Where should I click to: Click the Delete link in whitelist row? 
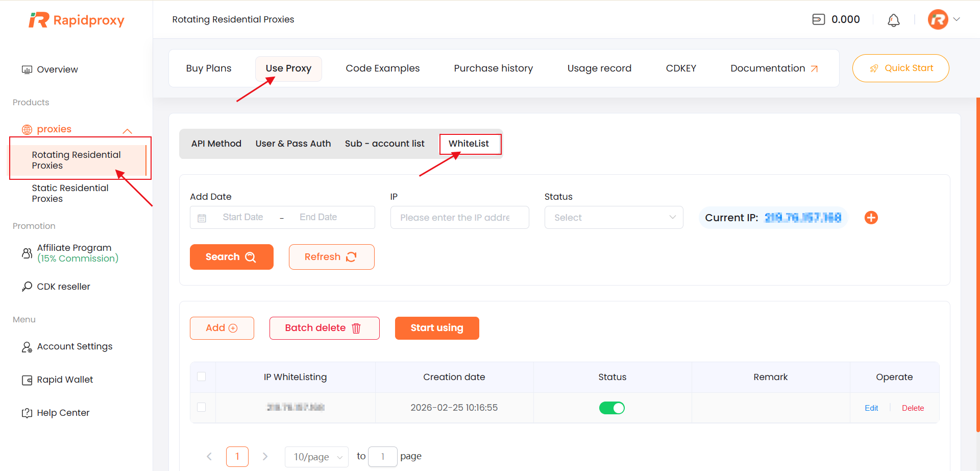[x=913, y=408]
